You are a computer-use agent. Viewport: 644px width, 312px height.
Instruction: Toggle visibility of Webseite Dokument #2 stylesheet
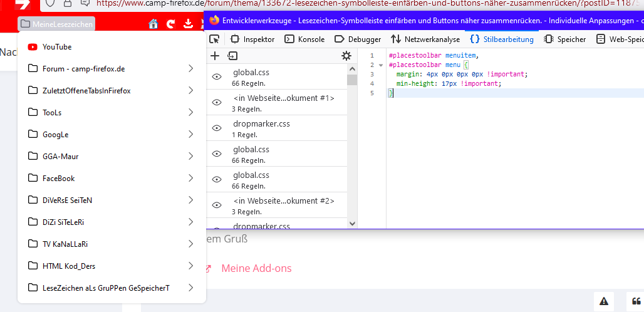(x=217, y=205)
